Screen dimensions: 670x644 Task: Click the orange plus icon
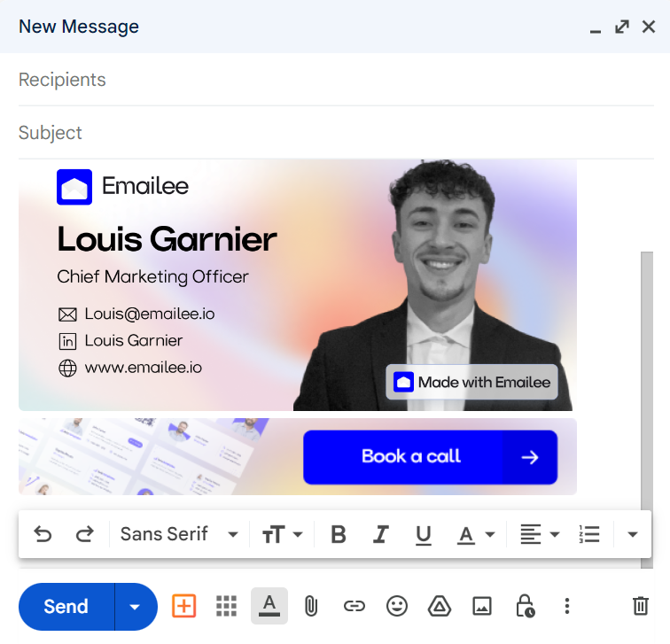[184, 606]
